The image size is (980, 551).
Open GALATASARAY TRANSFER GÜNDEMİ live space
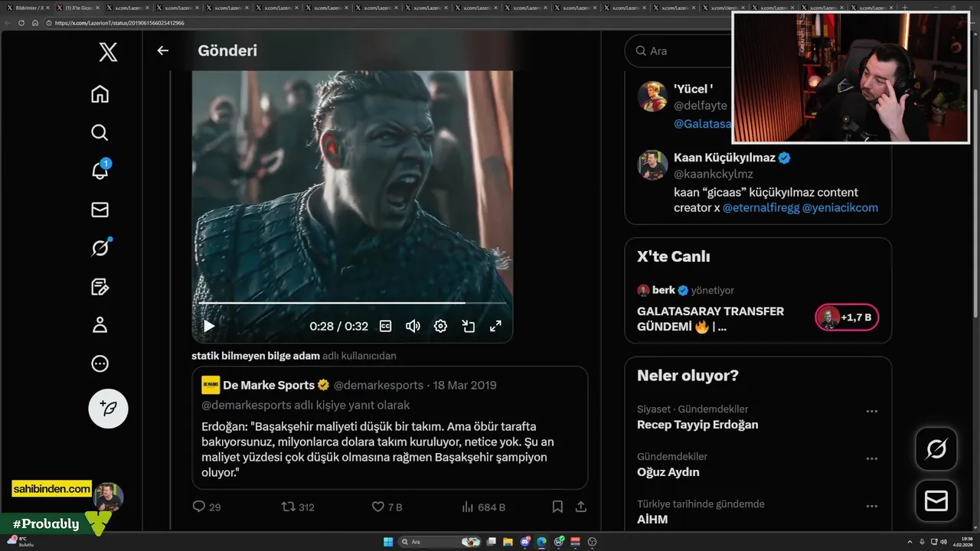[710, 319]
